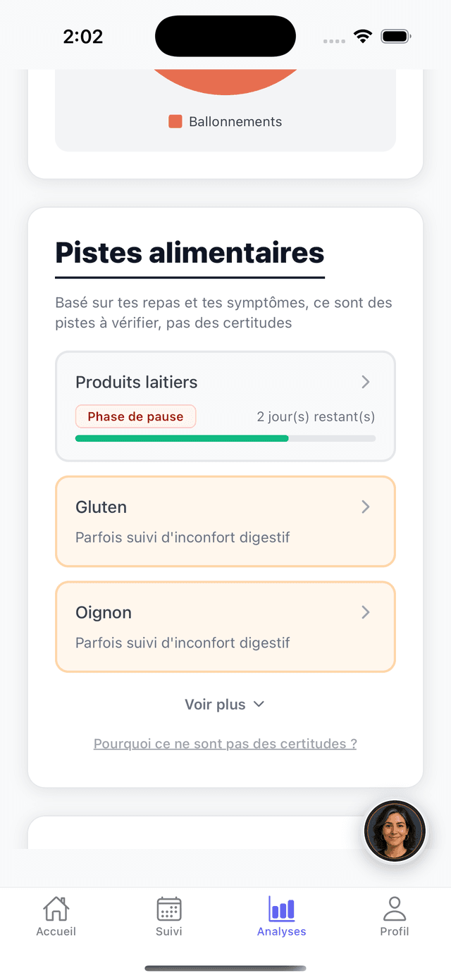
Task: Expand the Voir plus section
Action: [x=225, y=704]
